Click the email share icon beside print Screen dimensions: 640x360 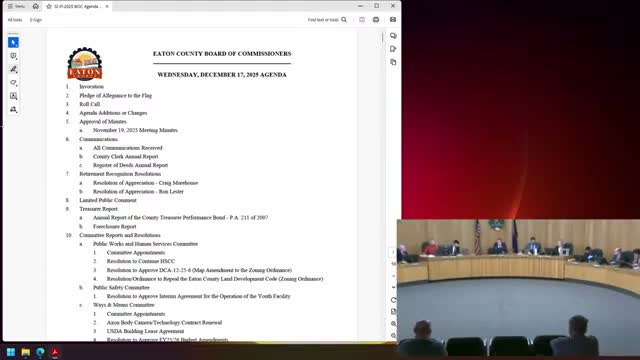tap(393, 20)
